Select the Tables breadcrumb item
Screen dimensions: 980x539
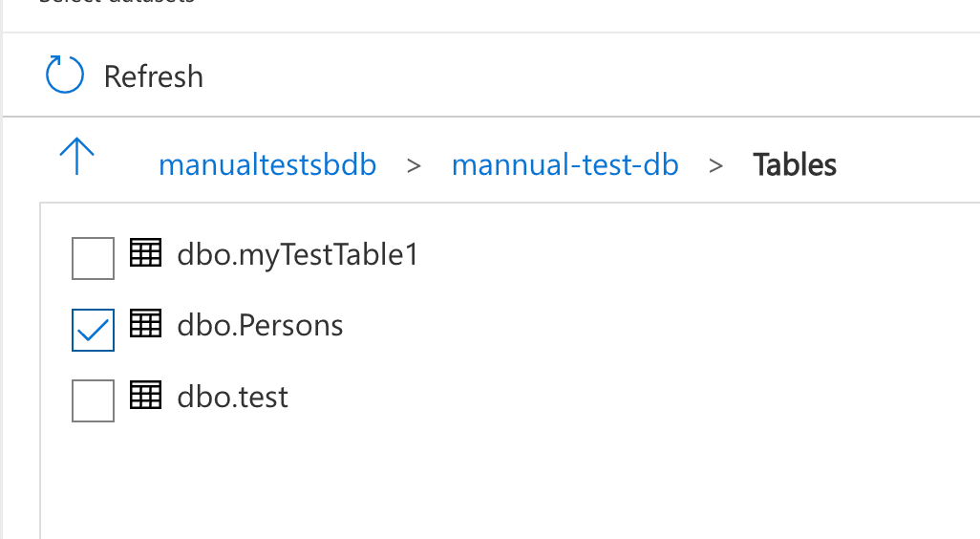click(795, 165)
